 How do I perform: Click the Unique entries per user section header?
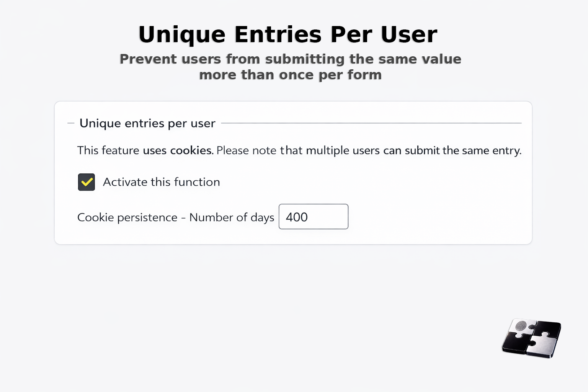[x=147, y=123]
